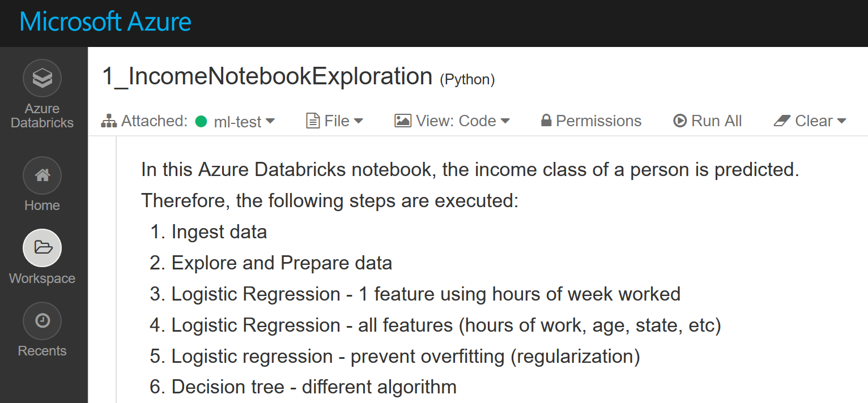The width and height of the screenshot is (868, 403).
Task: Click the green cluster status dot
Action: point(201,121)
